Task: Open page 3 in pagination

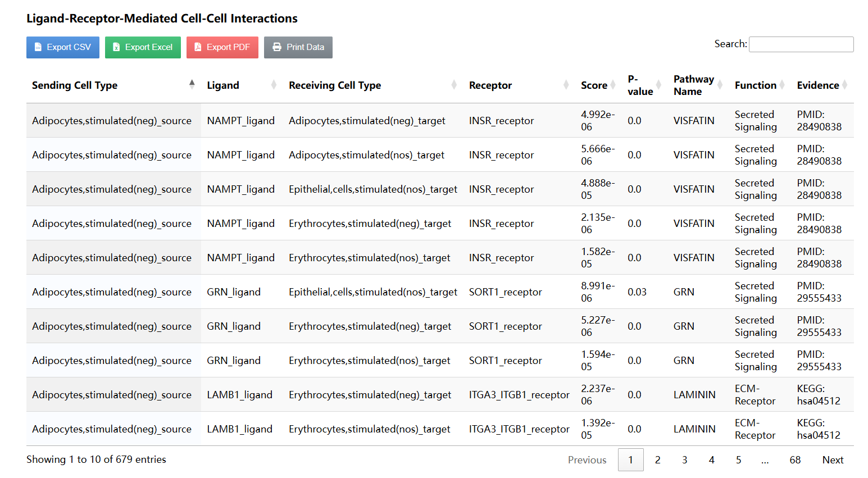Action: click(x=684, y=460)
